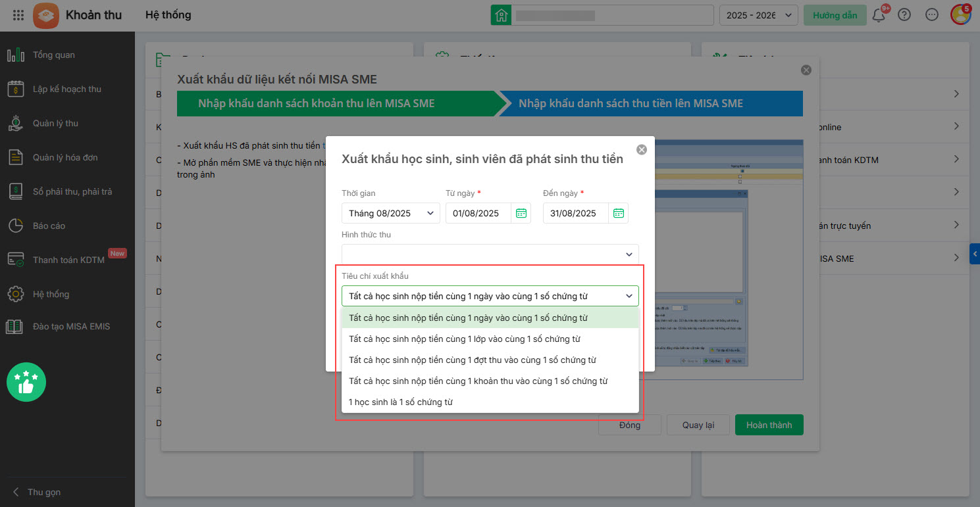
Task: Open the Hình thức thu dropdown
Action: pos(490,254)
